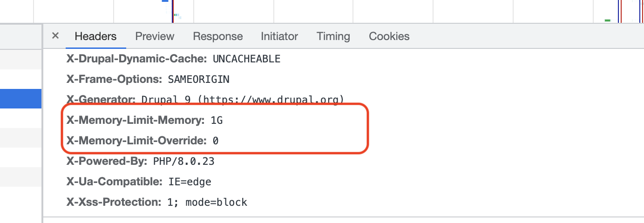Click the PHP/8.0.23 value

(x=183, y=162)
